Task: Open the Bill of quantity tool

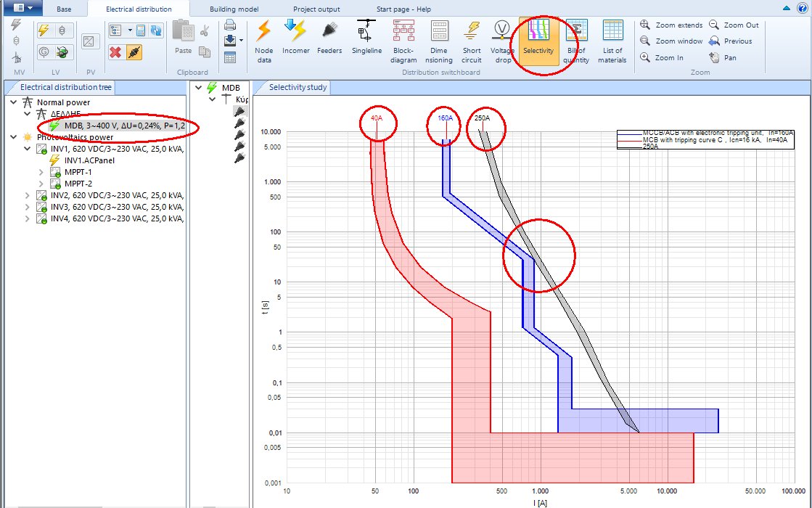Action: 576,41
